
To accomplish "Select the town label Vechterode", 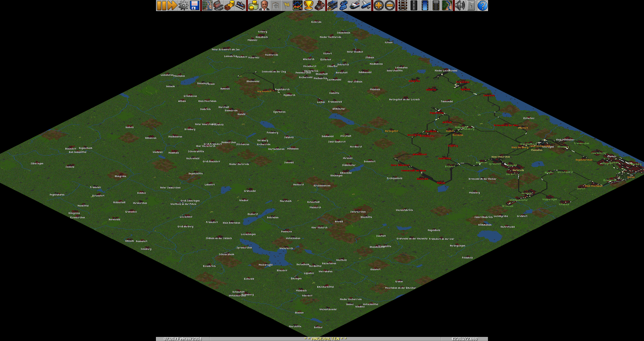I will point(271,55).
